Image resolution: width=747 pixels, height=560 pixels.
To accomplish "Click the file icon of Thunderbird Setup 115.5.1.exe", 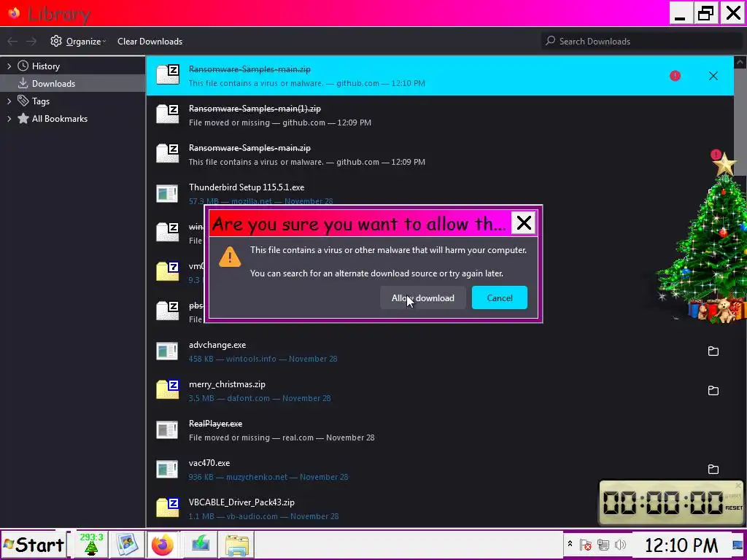I will pos(167,194).
